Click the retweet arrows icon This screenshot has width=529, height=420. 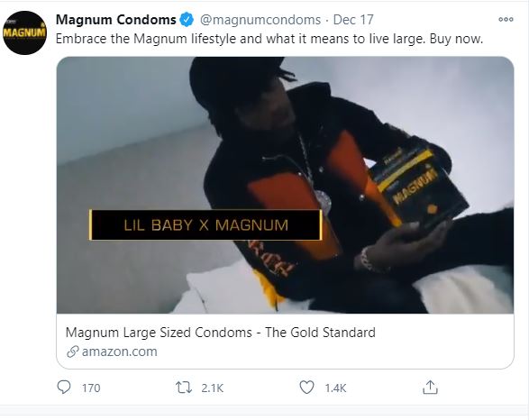pyautogui.click(x=184, y=388)
